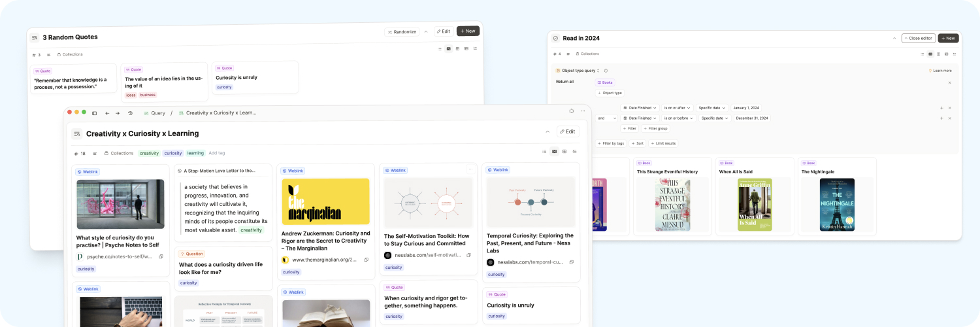Click Close editor in Read in 2024
980x327 pixels.
click(x=918, y=38)
